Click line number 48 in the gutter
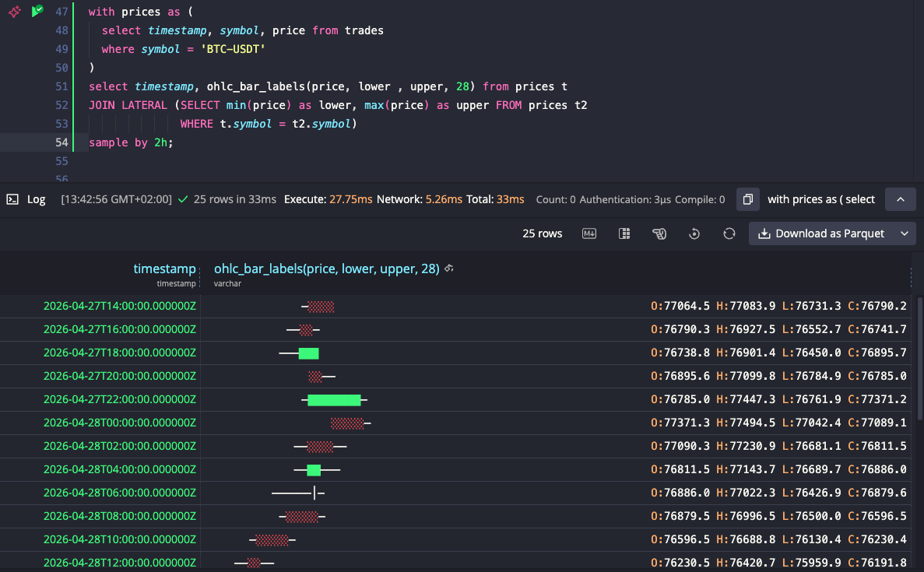The image size is (924, 572). coord(61,30)
